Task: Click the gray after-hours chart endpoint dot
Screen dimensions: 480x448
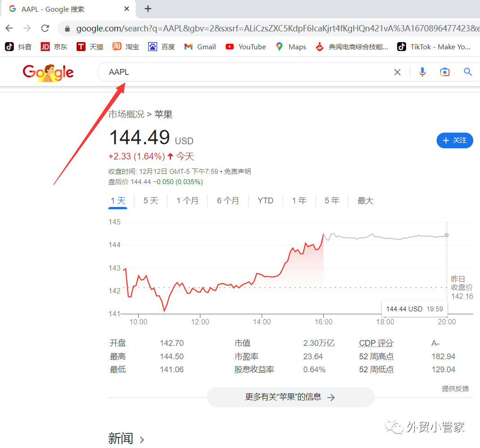Action: click(x=446, y=235)
